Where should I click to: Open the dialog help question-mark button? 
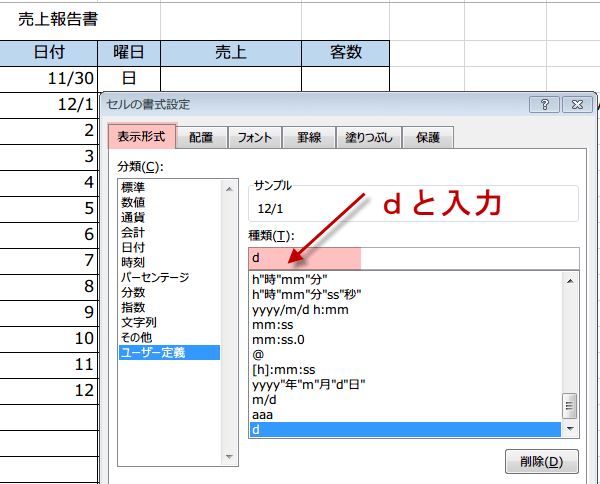click(x=544, y=104)
